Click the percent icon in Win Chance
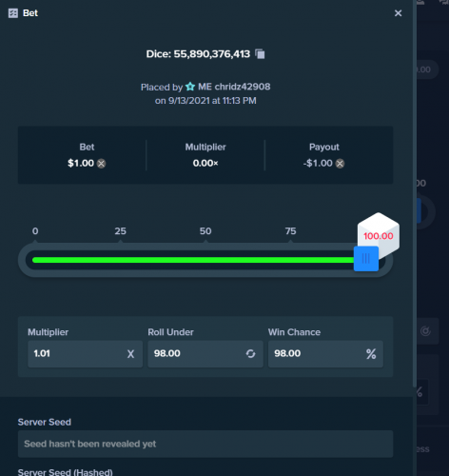 click(371, 354)
